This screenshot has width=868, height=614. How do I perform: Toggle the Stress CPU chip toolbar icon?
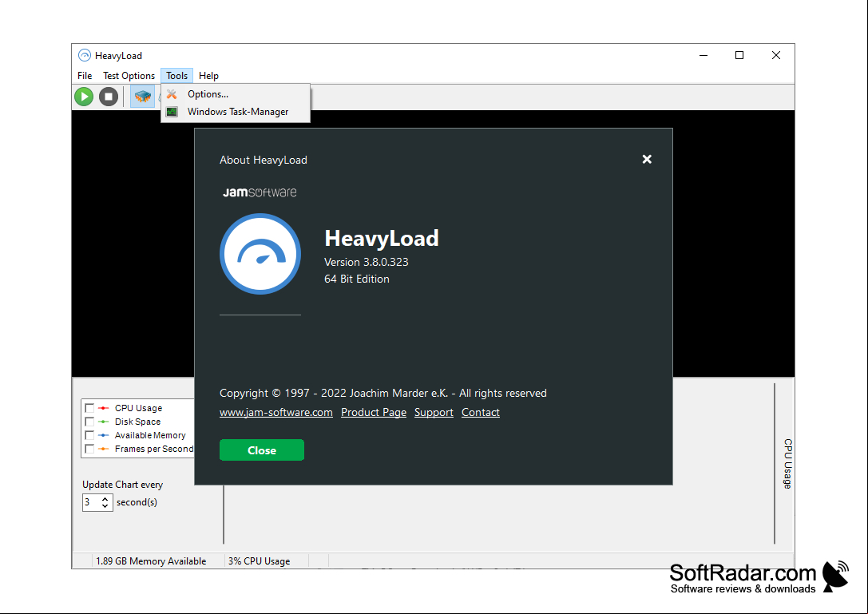pos(143,97)
